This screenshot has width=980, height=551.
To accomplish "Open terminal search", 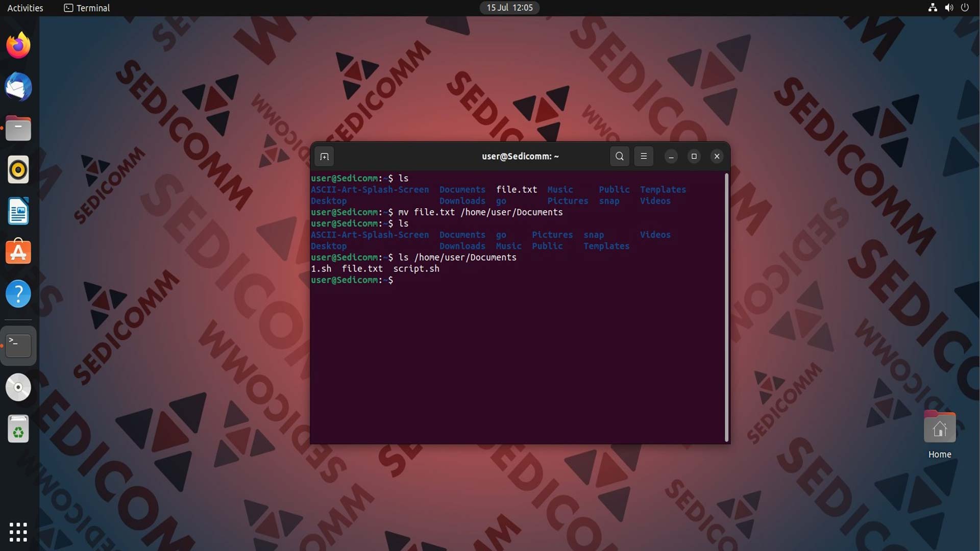I will [x=620, y=157].
